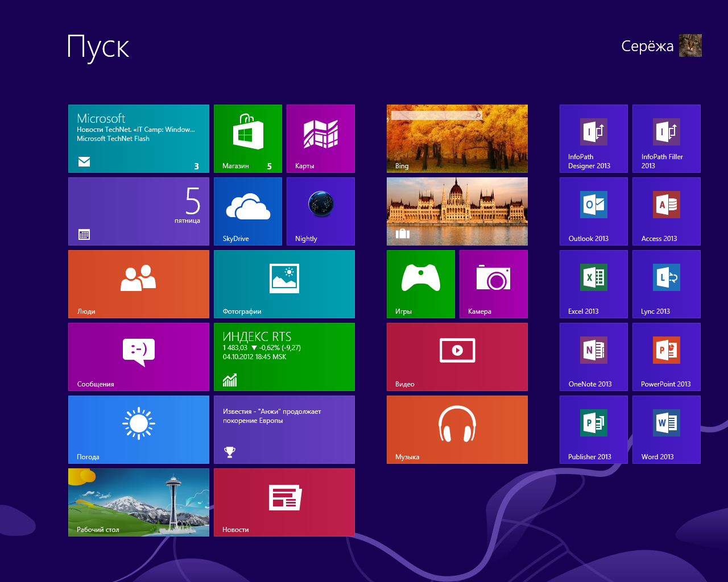The width and height of the screenshot is (728, 582).
Task: Open the ИНДЕКС RTS finance tile
Action: tap(284, 357)
